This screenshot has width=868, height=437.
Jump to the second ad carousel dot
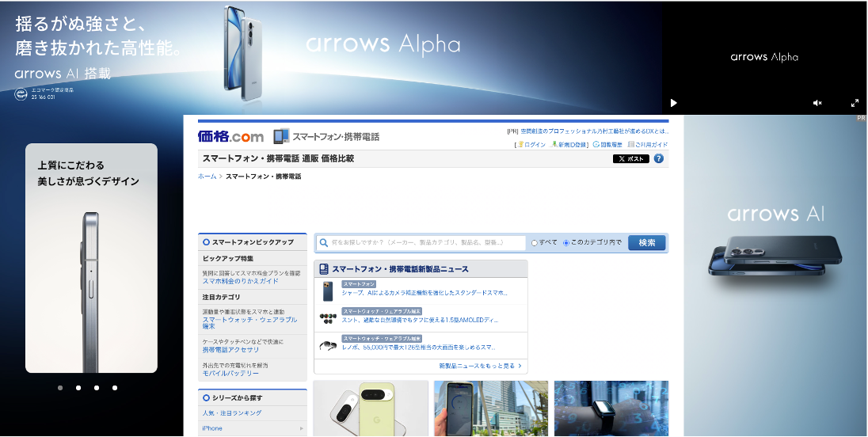click(78, 388)
